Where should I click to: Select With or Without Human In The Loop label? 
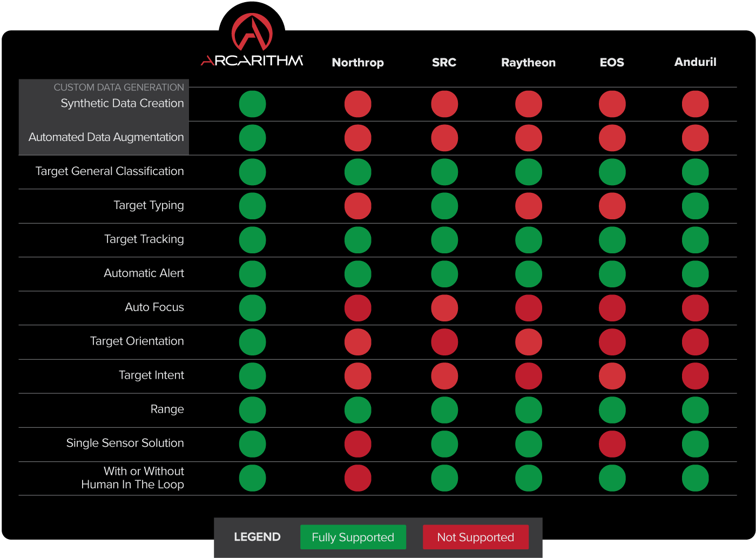pos(133,478)
